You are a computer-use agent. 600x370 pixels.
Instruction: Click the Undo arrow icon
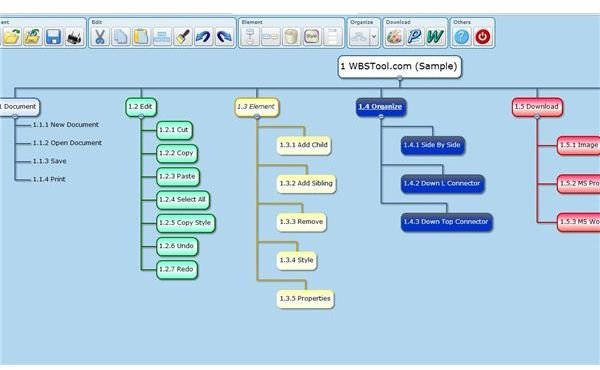click(203, 37)
